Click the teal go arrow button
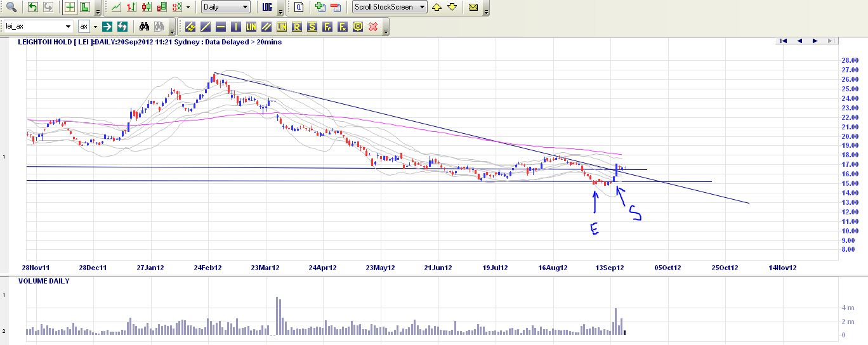 (x=107, y=26)
